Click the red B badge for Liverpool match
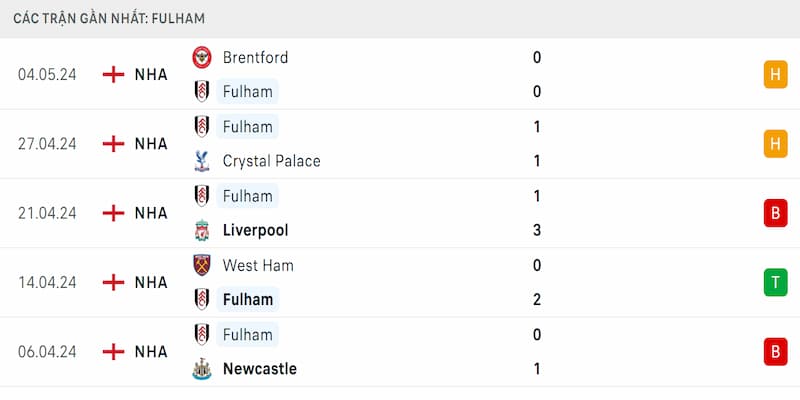This screenshot has height=400, width=800. pyautogui.click(x=775, y=213)
